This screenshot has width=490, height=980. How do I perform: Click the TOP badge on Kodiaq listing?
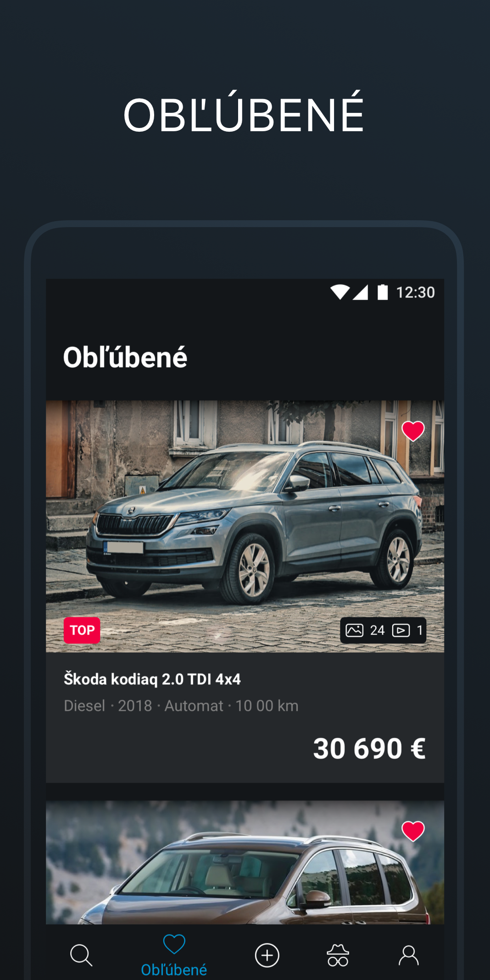point(82,630)
